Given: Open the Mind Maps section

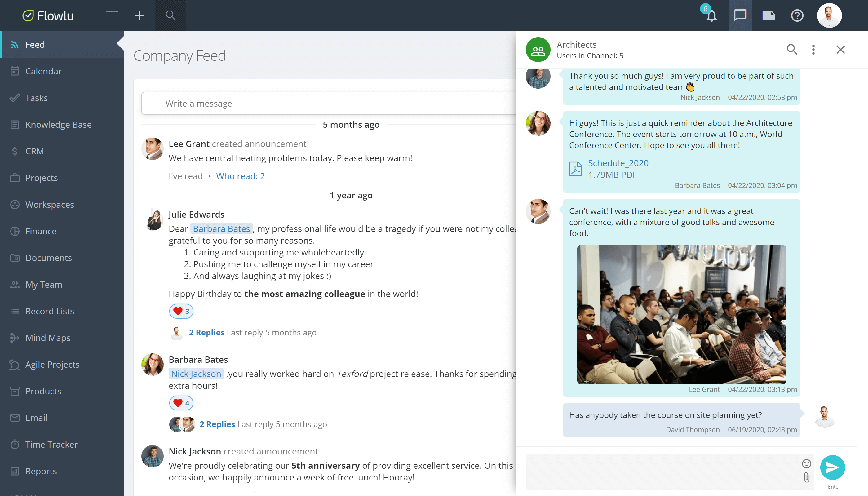Looking at the screenshot, I should tap(48, 338).
